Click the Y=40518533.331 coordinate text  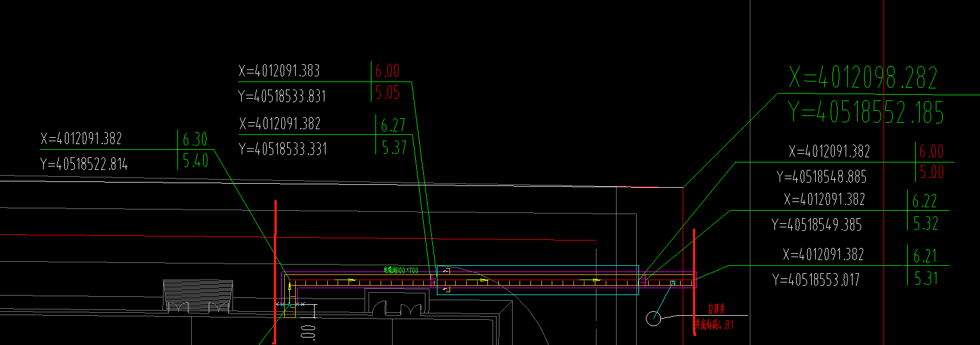point(282,149)
